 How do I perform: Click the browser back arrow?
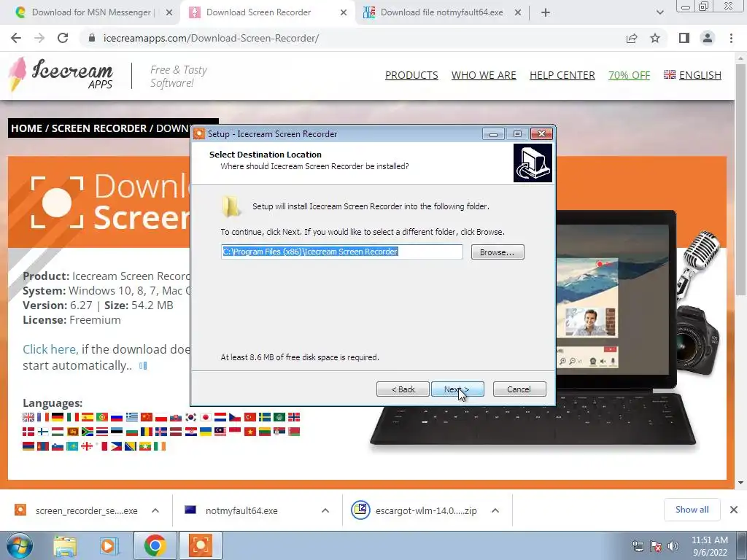pyautogui.click(x=16, y=38)
